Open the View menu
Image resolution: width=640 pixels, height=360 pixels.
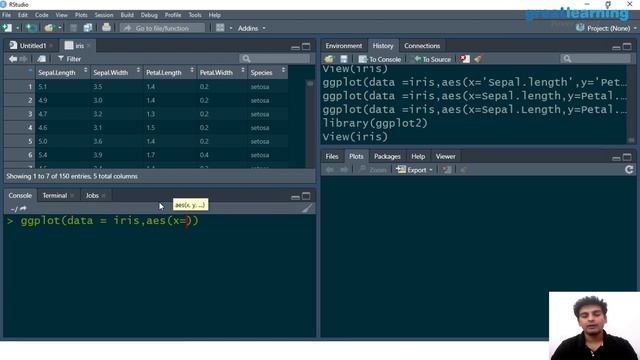tap(62, 15)
